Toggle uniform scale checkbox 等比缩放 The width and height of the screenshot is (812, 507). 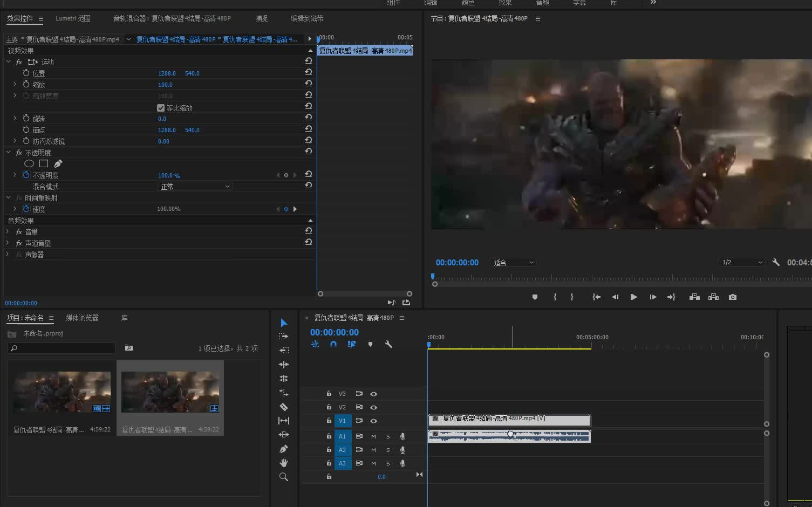(x=160, y=108)
